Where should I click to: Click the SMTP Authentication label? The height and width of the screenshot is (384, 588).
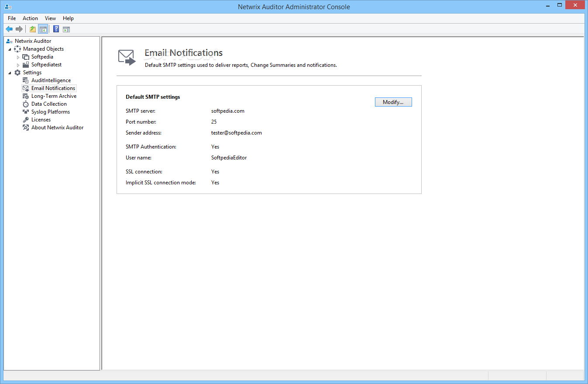click(151, 147)
